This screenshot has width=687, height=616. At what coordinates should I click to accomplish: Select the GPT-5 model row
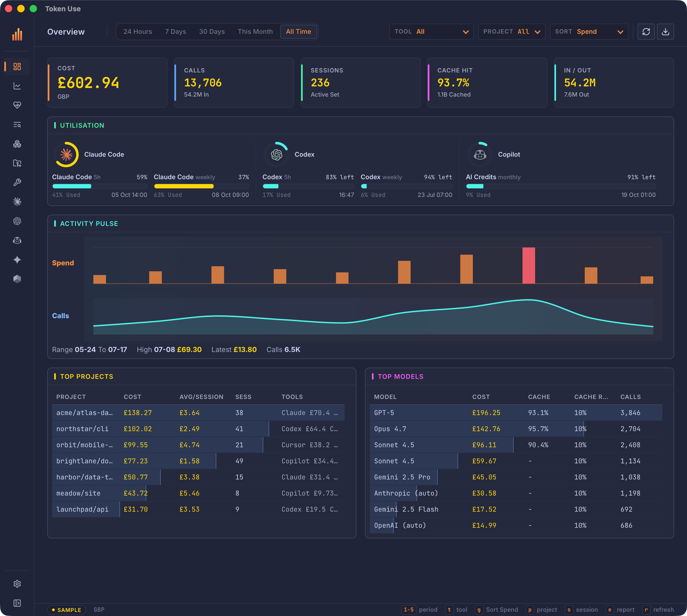(x=516, y=413)
